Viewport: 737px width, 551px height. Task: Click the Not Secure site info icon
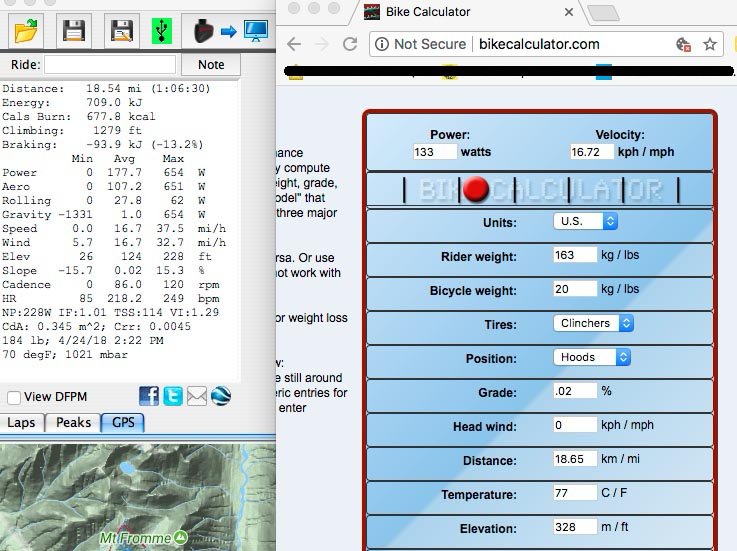click(x=382, y=44)
